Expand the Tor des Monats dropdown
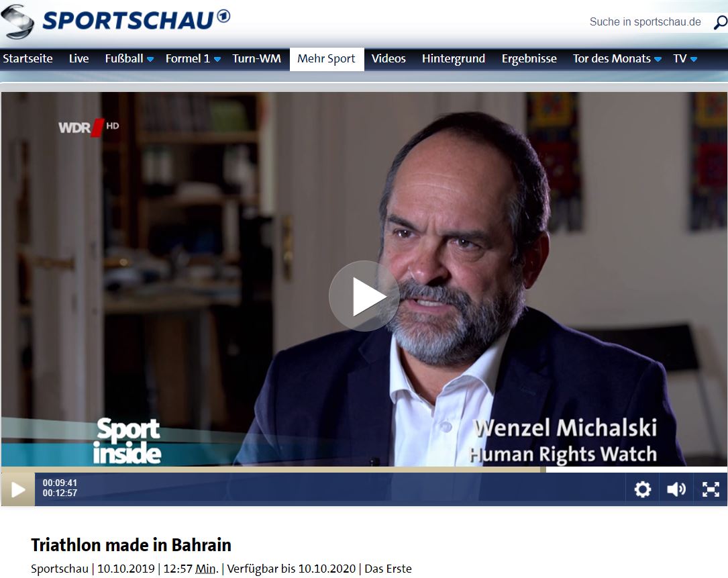 pos(658,60)
